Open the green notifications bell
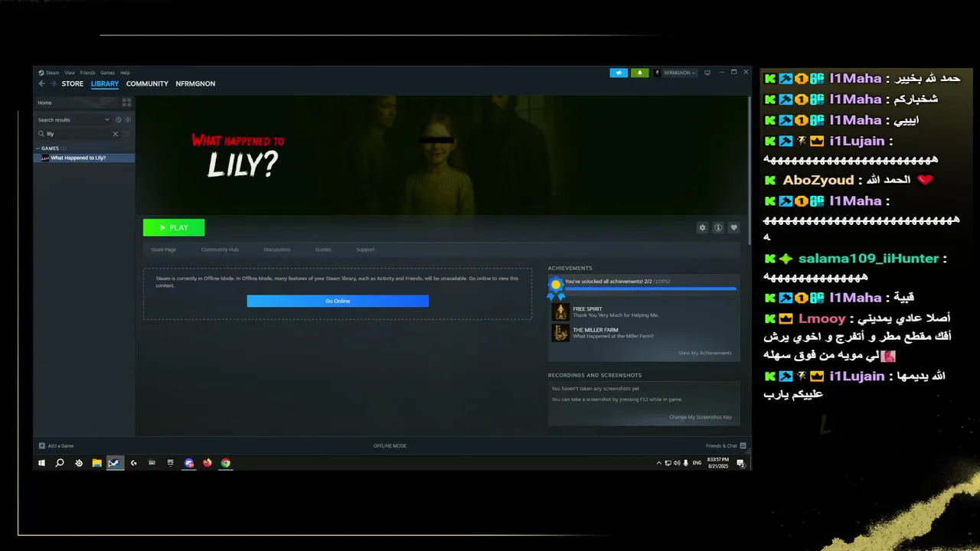This screenshot has height=551, width=980. (x=639, y=73)
